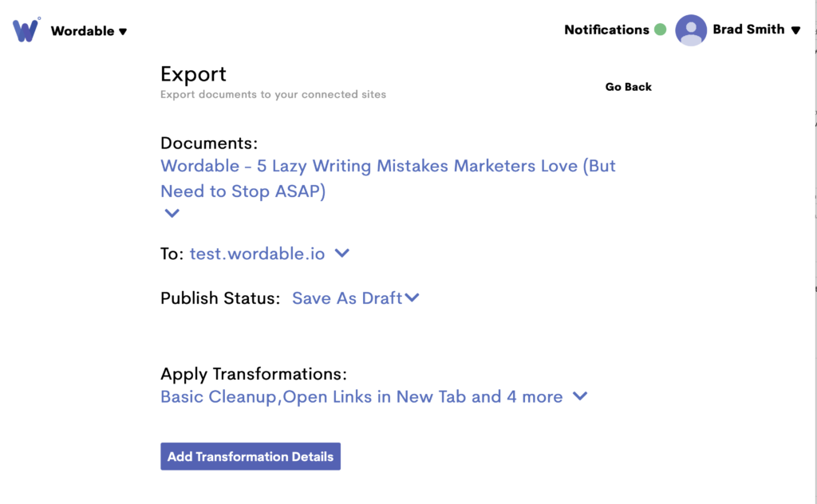Open the Brad Smith account dropdown arrow
This screenshot has width=817, height=504.
[x=795, y=30]
